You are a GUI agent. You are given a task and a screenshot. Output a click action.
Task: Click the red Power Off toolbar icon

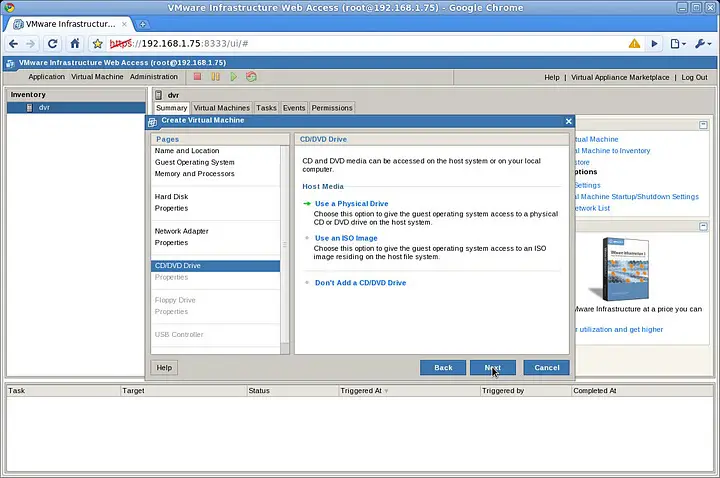[197, 77]
